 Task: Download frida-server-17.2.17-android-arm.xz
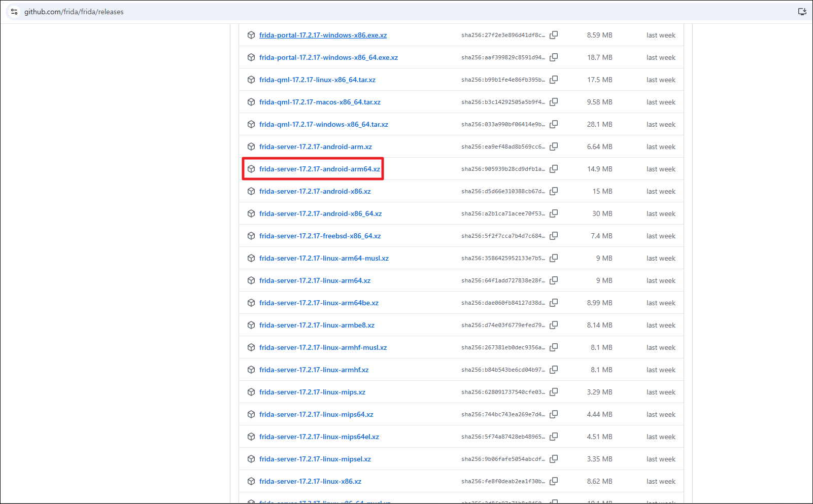(x=316, y=147)
